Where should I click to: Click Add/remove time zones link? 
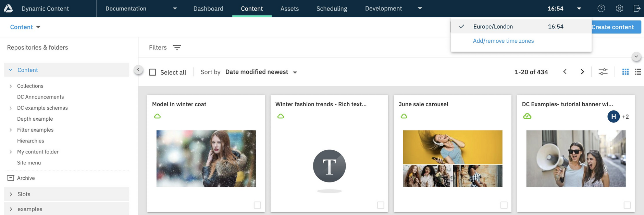pyautogui.click(x=503, y=41)
